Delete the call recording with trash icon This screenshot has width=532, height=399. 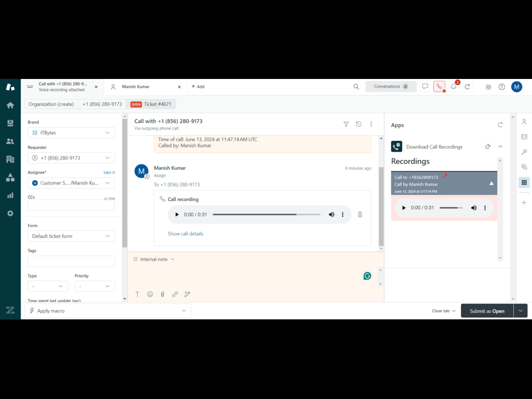tap(360, 215)
